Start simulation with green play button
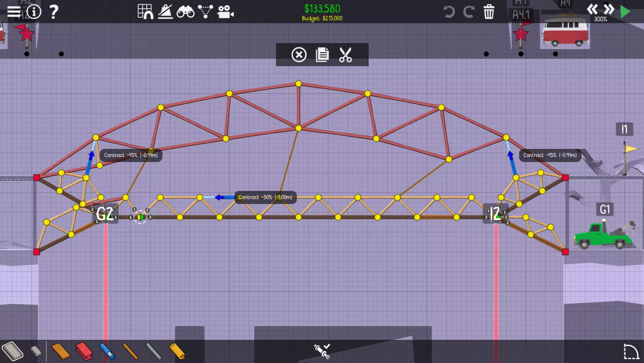The height and width of the screenshot is (363, 644). pos(625,12)
